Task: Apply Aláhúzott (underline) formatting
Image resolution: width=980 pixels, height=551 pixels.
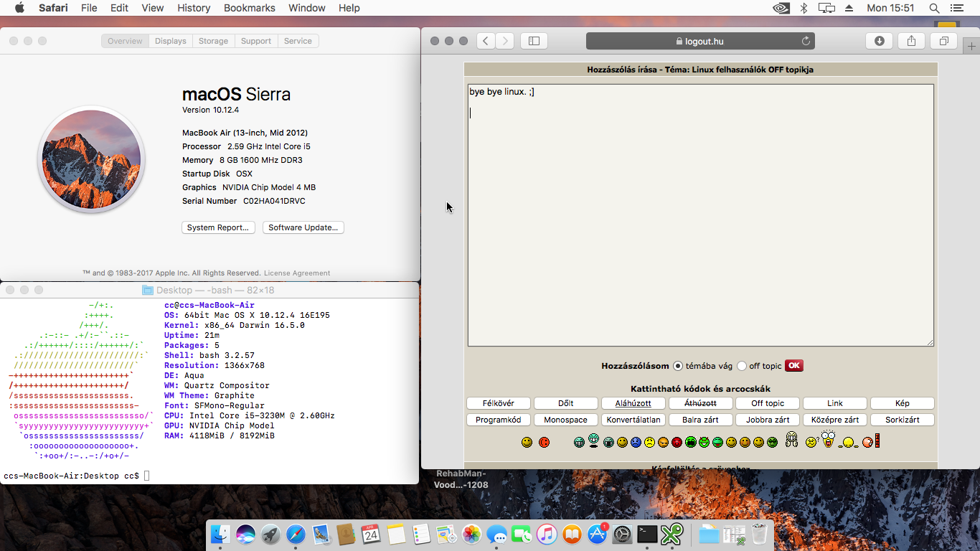Action: click(x=633, y=403)
